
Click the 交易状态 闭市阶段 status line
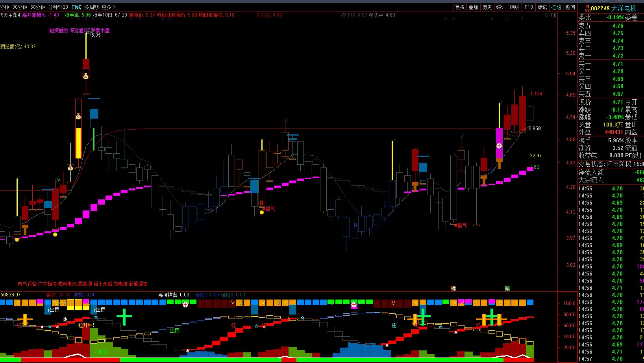tap(611, 164)
